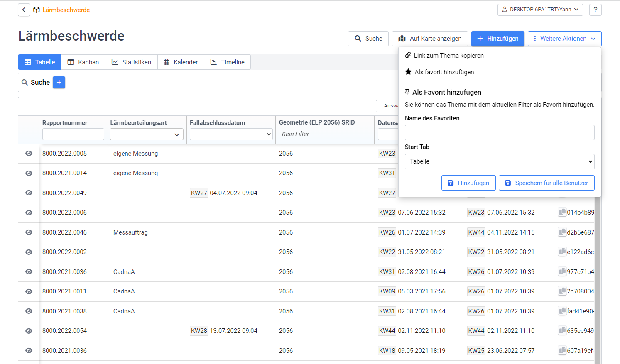The height and width of the screenshot is (364, 620).
Task: Switch to the Tabelle tab
Action: (x=40, y=62)
